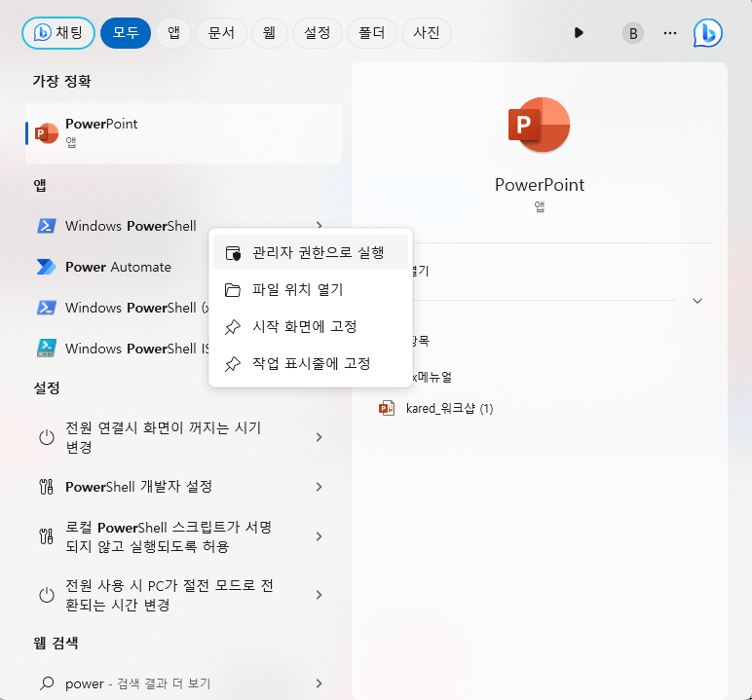Expand chevron for power web search result
The width and height of the screenshot is (752, 700).
click(x=319, y=683)
